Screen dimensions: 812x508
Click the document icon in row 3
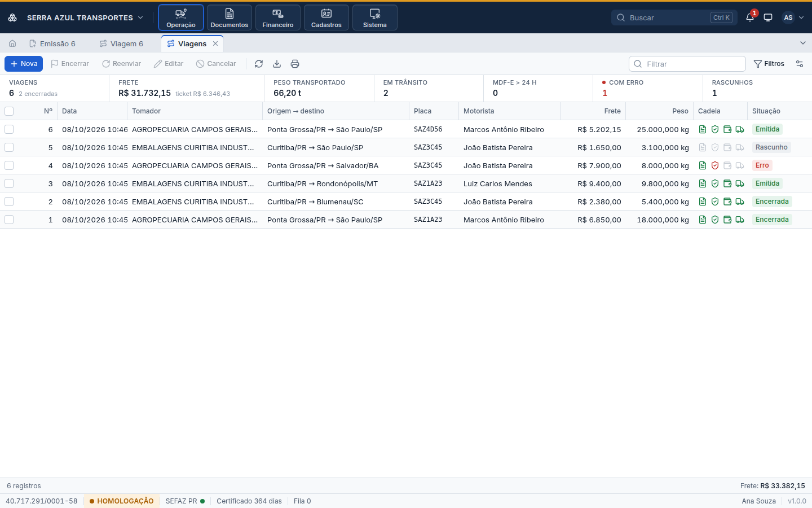(703, 183)
